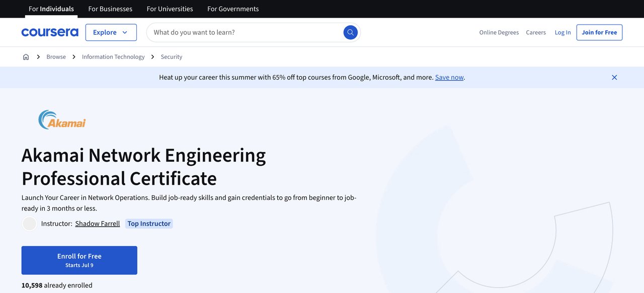
Task: Open Online Degrees link
Action: pos(499,32)
